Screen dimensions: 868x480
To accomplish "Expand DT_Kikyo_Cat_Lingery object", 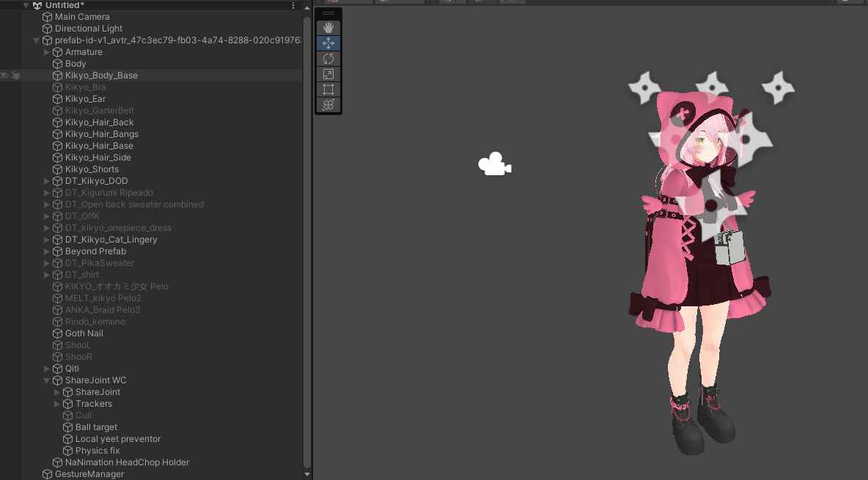I will [x=46, y=240].
